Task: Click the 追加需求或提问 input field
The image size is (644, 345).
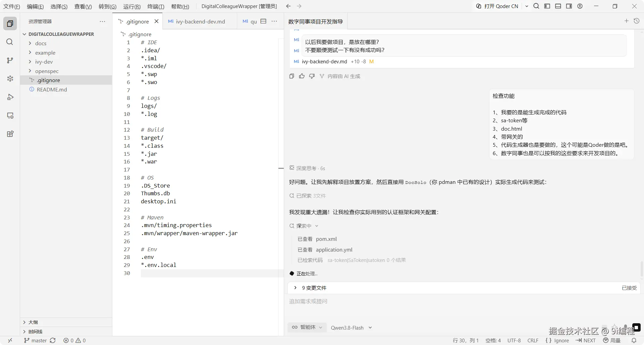Action: [464, 301]
